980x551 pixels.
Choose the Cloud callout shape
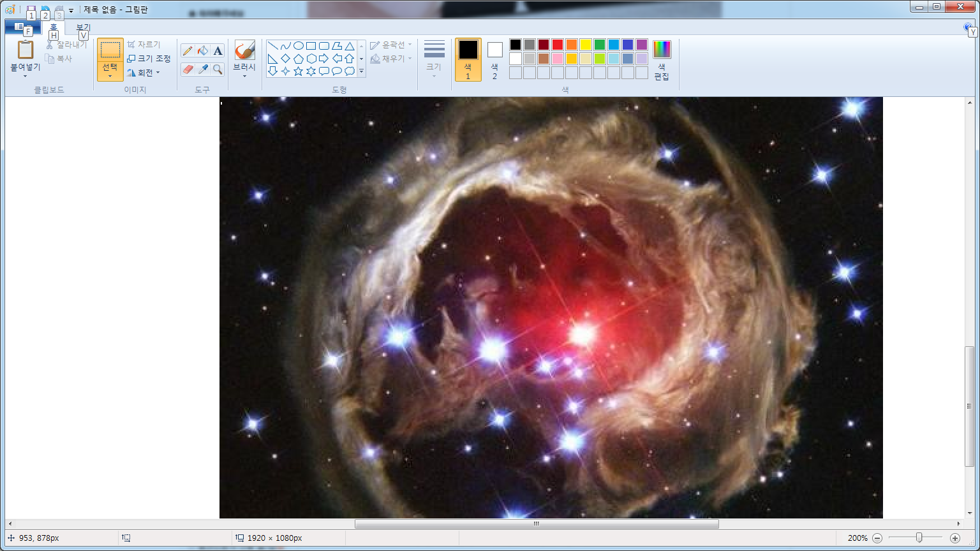[x=349, y=71]
